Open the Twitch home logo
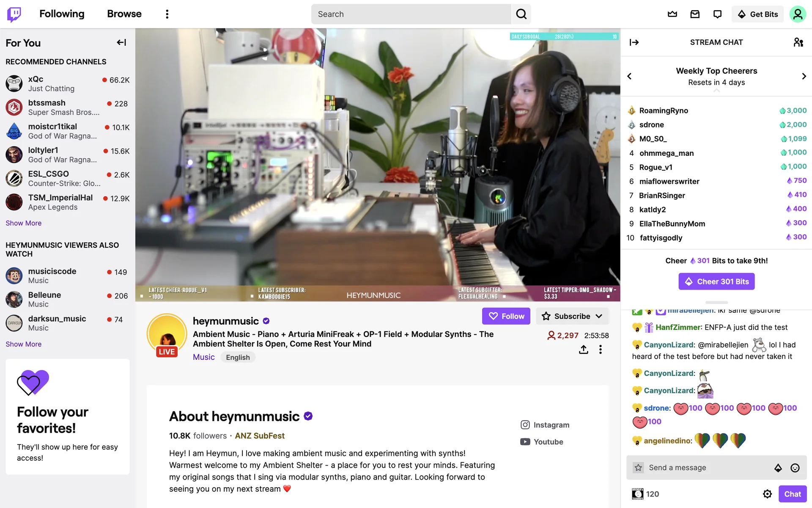 pos(14,14)
